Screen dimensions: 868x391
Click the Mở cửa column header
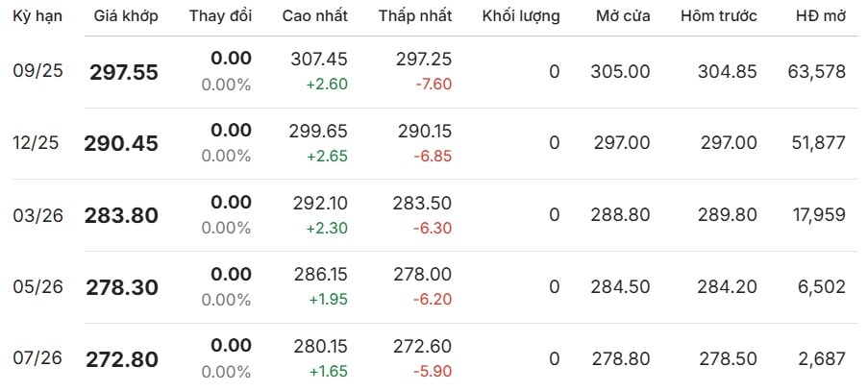(x=623, y=16)
